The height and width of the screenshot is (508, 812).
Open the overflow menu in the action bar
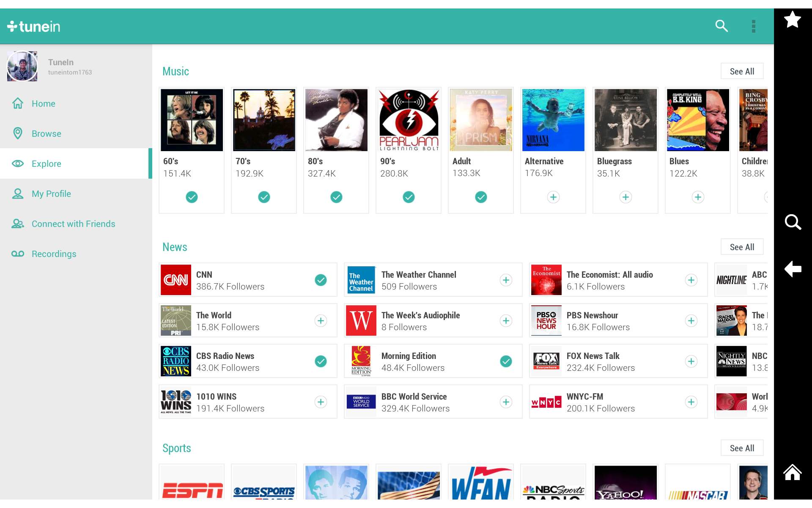click(x=754, y=26)
